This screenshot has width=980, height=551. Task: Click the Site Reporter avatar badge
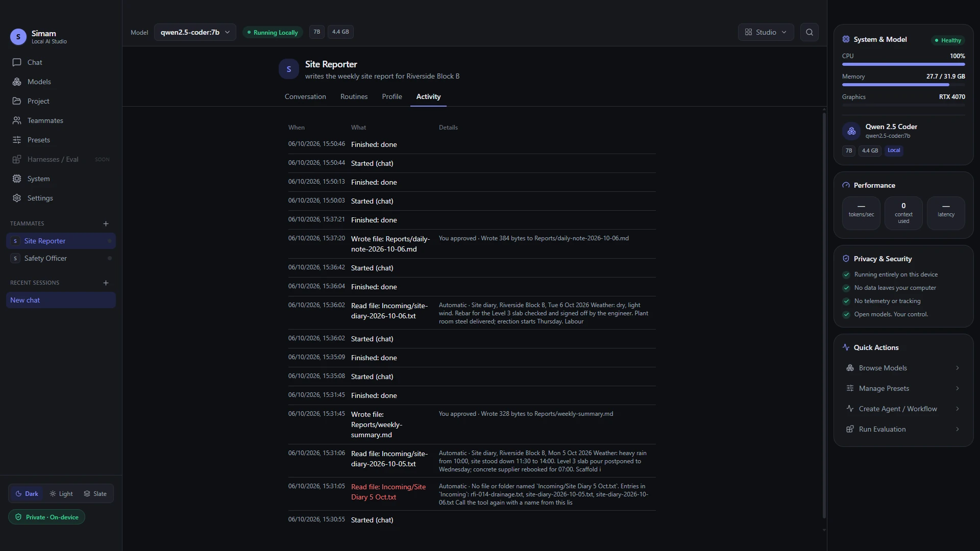click(289, 69)
